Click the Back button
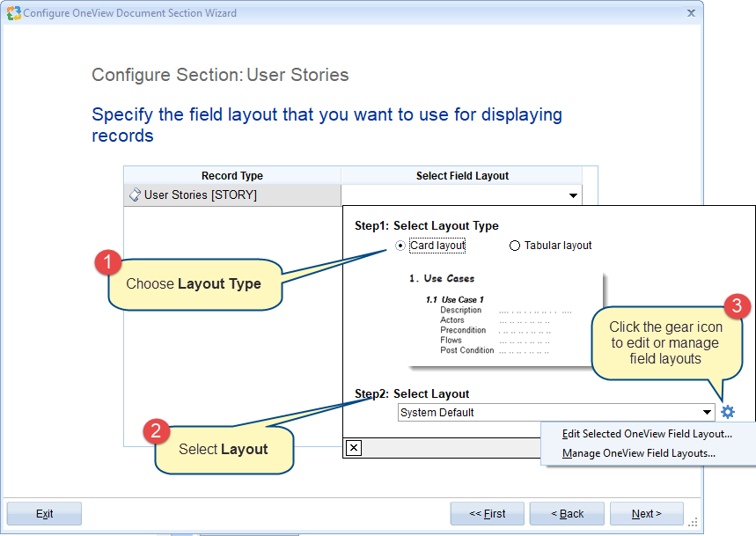This screenshot has width=756, height=536. 567,514
